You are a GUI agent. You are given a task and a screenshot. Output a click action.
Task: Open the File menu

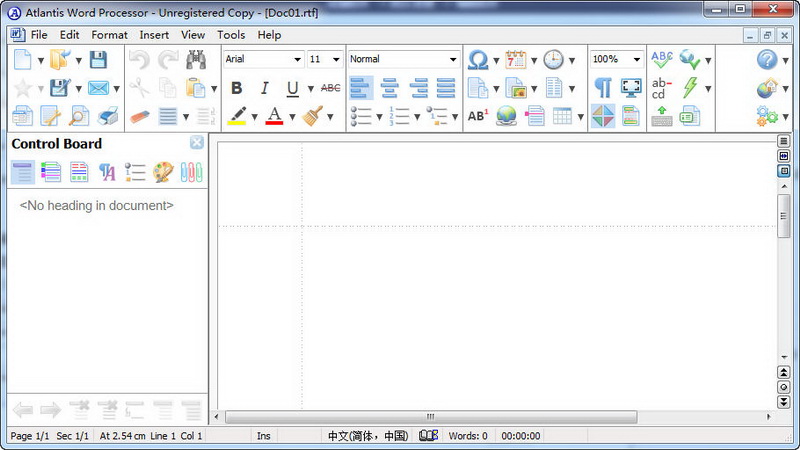click(39, 35)
